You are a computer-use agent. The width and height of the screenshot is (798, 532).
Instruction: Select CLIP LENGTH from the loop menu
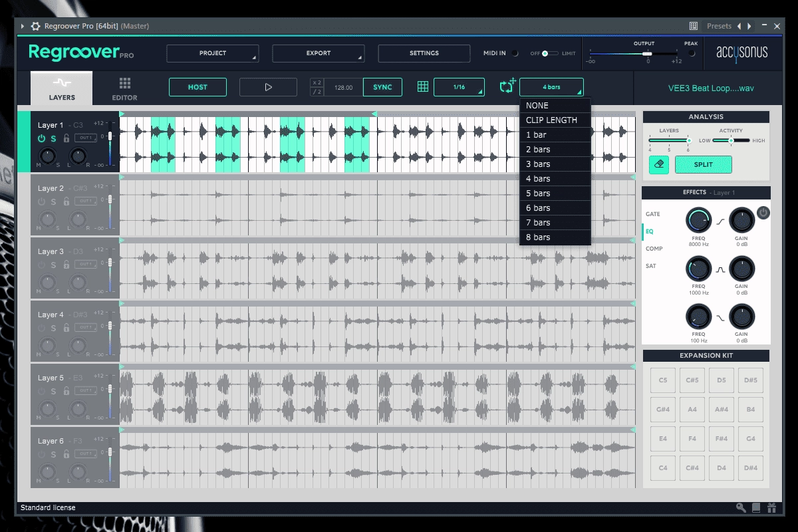(555, 120)
